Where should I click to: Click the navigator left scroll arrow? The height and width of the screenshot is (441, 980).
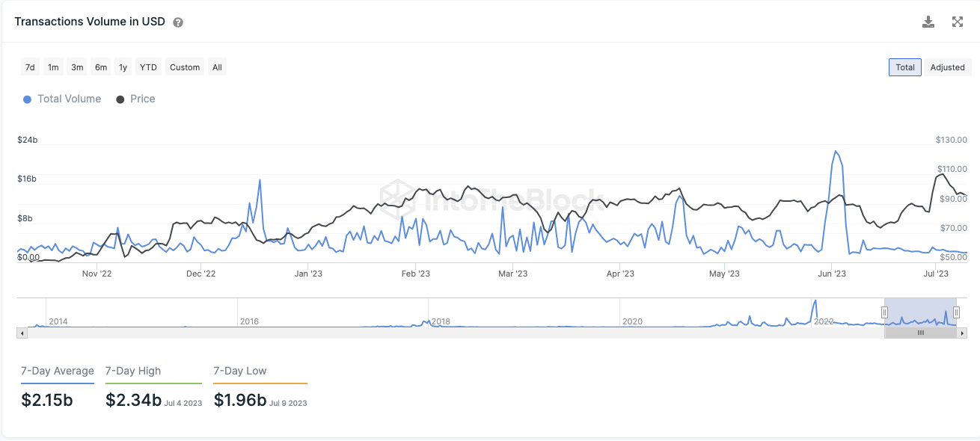tap(22, 333)
